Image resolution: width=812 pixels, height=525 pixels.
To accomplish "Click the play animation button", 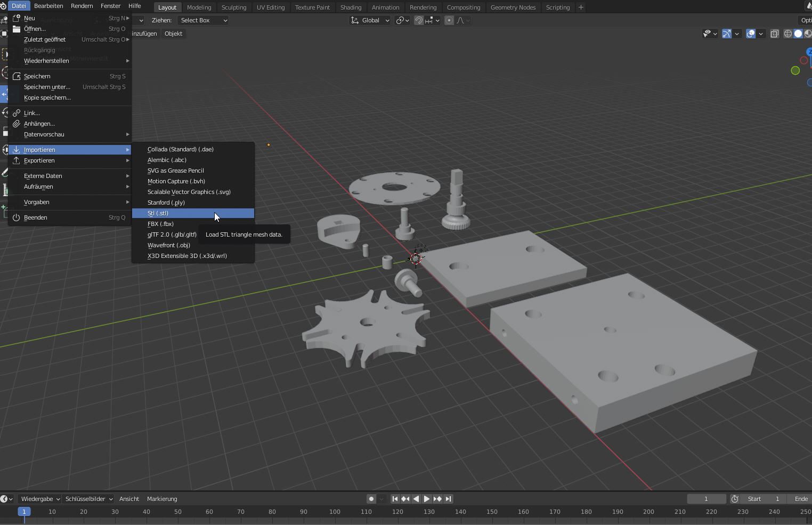I will [427, 499].
